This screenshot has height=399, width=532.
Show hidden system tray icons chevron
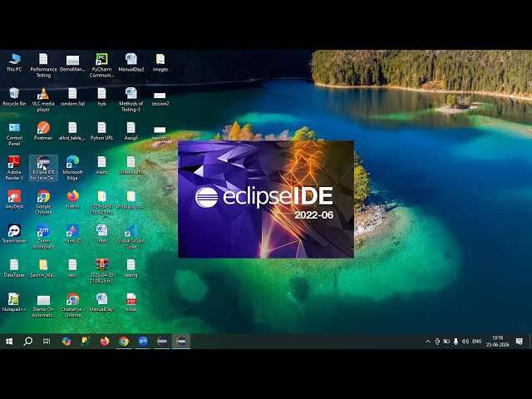(x=428, y=342)
